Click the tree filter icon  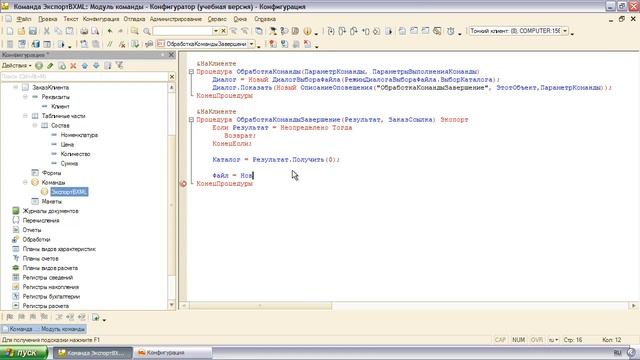click(119, 65)
